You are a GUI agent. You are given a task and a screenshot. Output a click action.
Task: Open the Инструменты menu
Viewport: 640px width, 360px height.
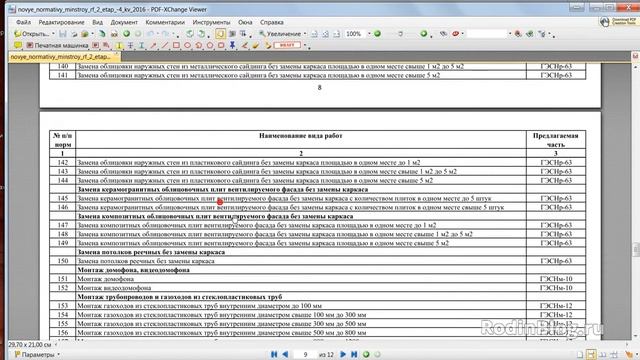pyautogui.click(x=211, y=22)
